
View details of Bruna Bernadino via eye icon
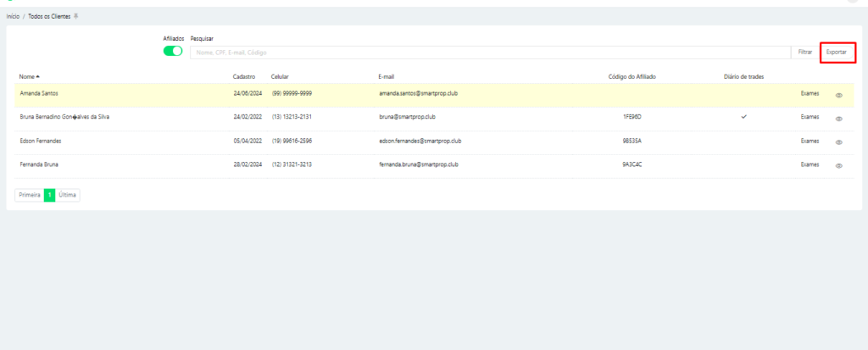click(x=838, y=119)
